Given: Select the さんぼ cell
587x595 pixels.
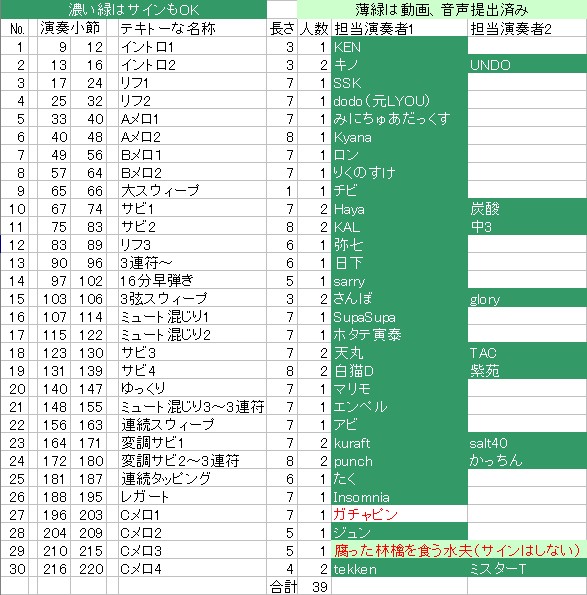Looking at the screenshot, I should coord(399,298).
